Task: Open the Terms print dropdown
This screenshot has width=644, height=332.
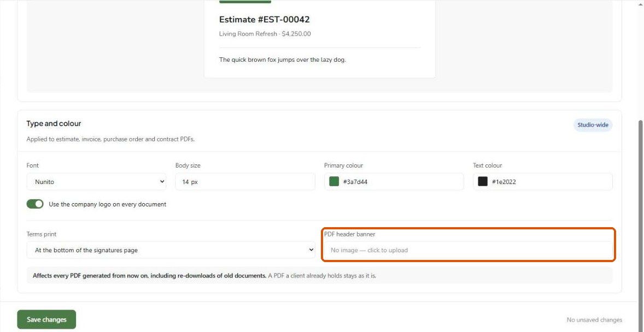Action: (x=171, y=250)
